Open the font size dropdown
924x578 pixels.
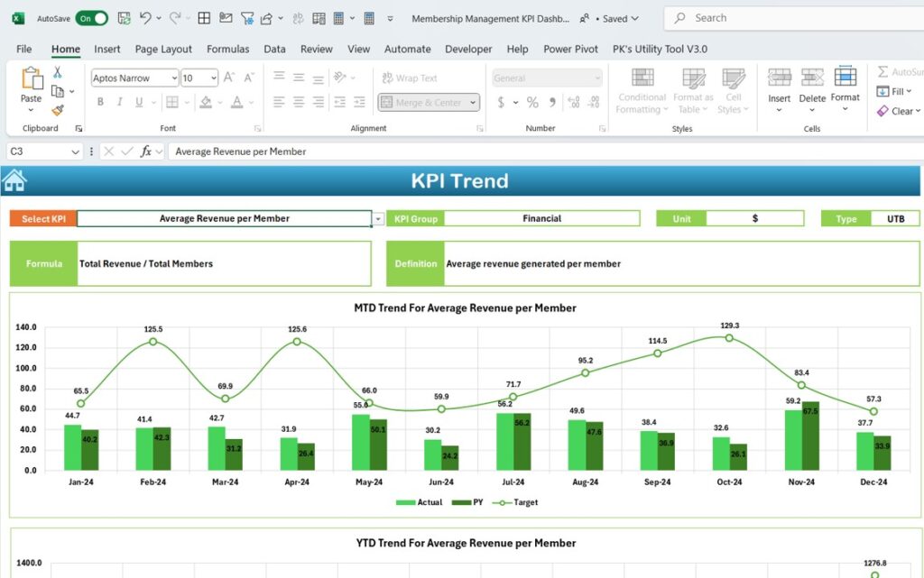click(x=213, y=78)
